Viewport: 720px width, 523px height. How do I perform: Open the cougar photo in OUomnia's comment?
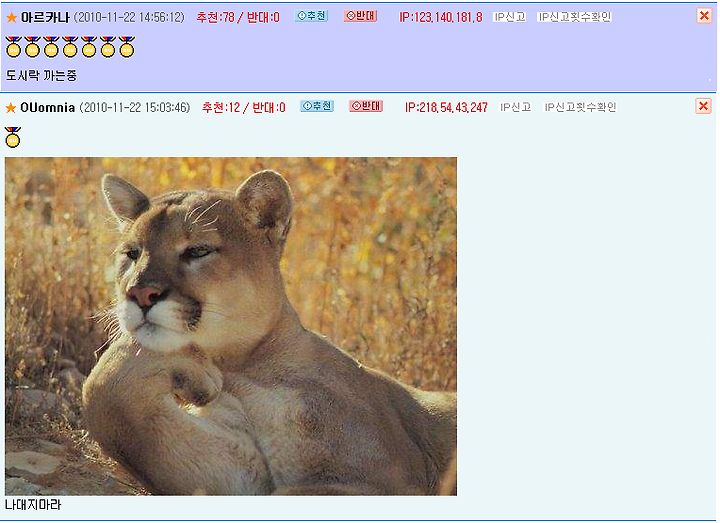coord(231,326)
